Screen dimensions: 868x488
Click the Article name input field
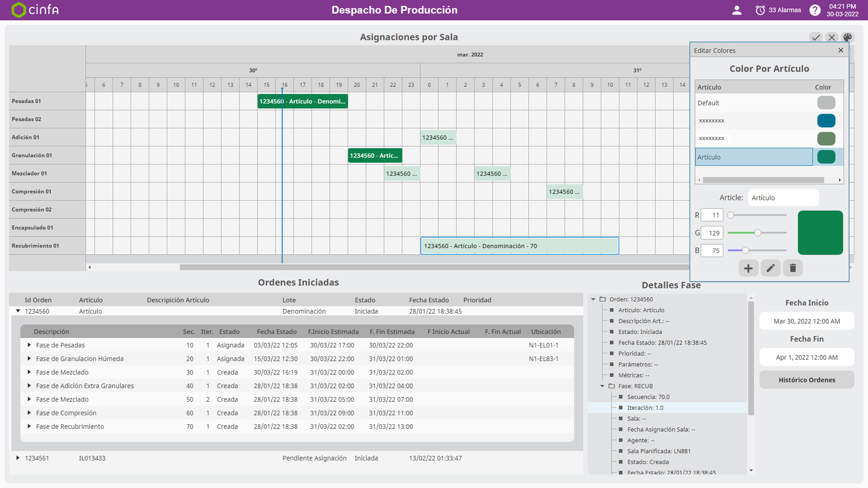click(783, 198)
